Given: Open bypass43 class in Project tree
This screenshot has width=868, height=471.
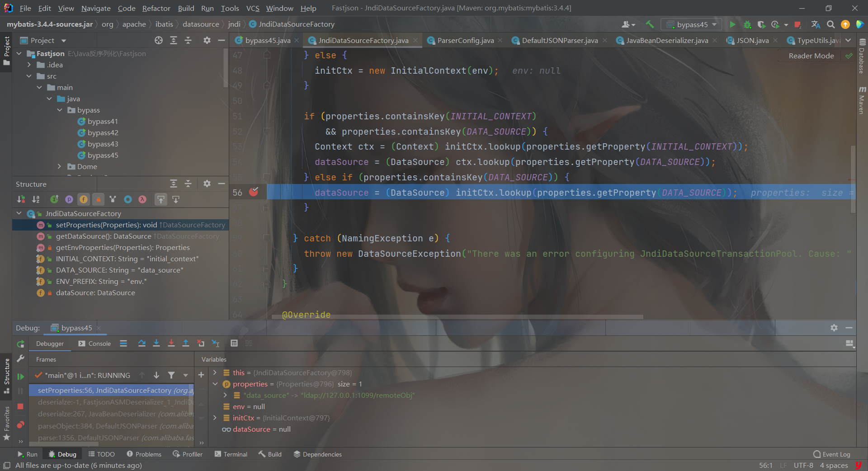Looking at the screenshot, I should pos(103,144).
